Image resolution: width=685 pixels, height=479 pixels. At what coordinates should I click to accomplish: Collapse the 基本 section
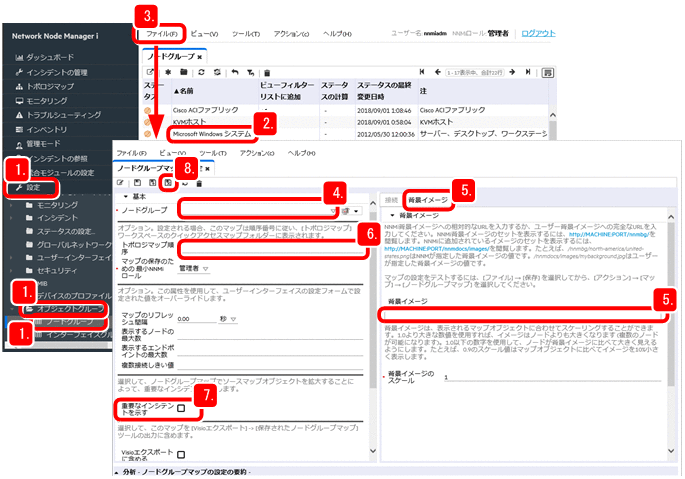[x=126, y=197]
